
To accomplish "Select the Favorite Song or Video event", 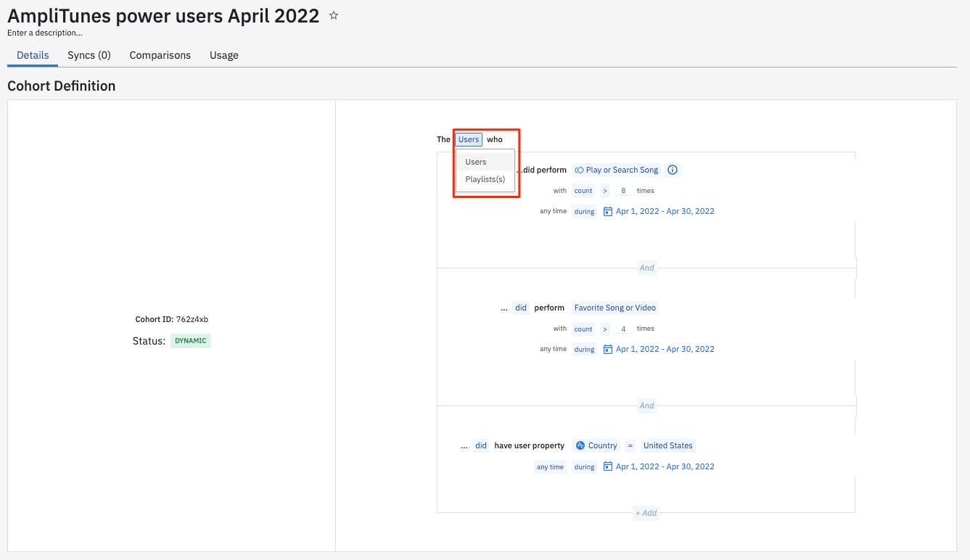I will (615, 308).
